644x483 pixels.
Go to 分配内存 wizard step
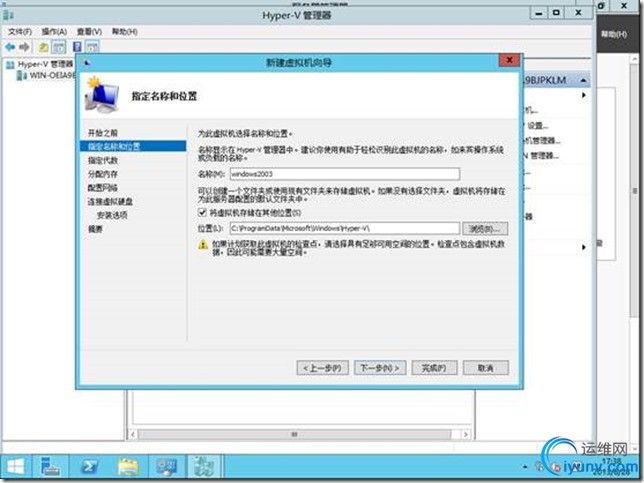(103, 174)
